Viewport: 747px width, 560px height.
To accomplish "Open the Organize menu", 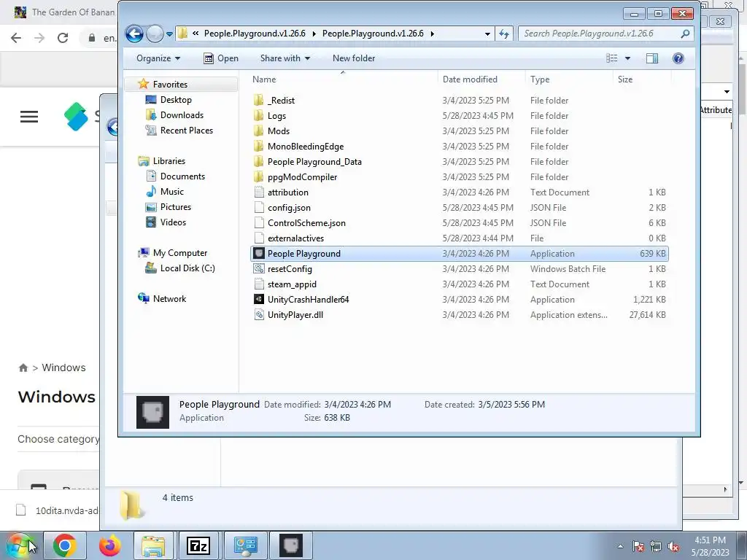I will [x=158, y=58].
